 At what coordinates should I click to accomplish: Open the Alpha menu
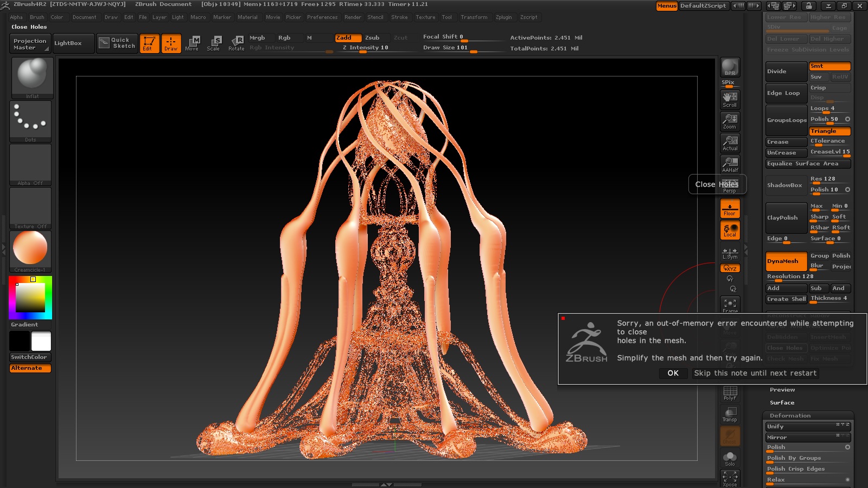point(16,17)
